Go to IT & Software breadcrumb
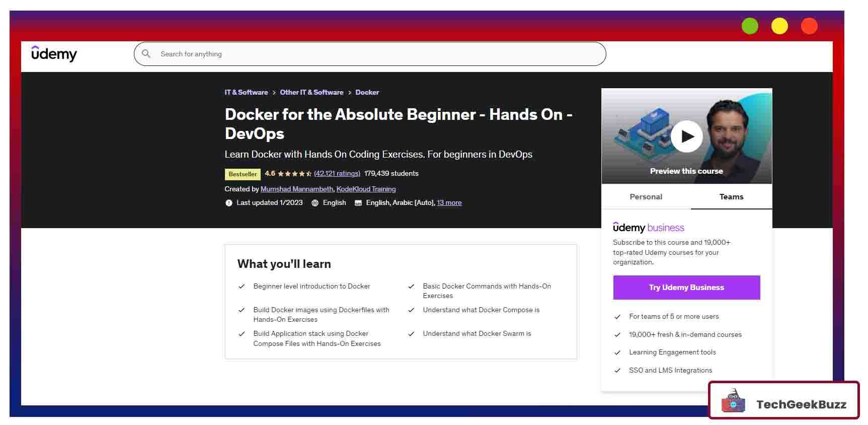 point(246,93)
